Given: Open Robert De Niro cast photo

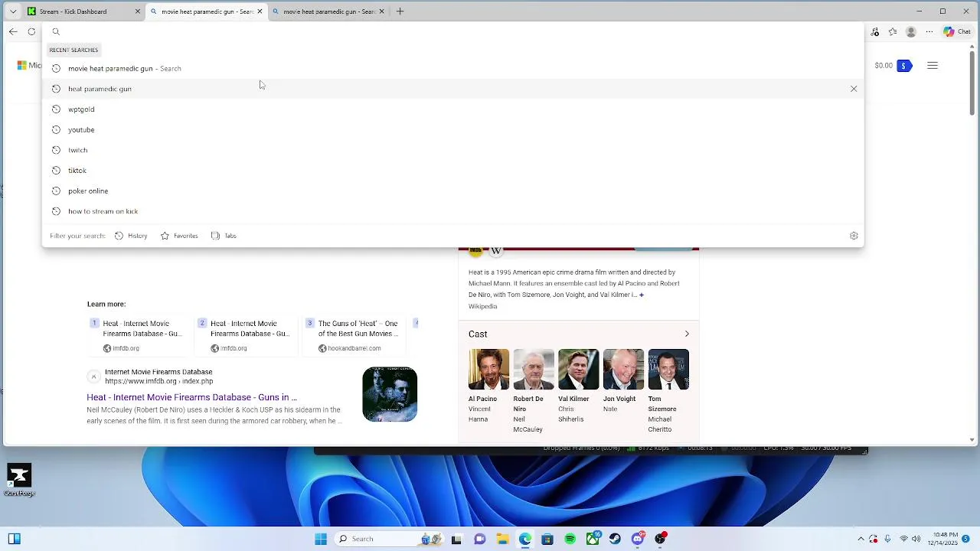Looking at the screenshot, I should click(x=534, y=370).
